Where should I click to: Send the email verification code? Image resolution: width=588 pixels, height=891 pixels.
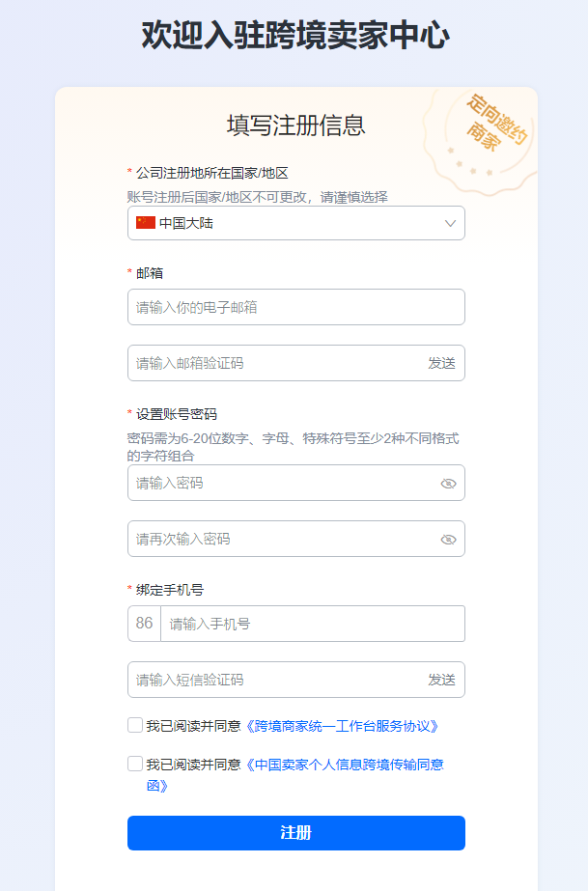(441, 363)
